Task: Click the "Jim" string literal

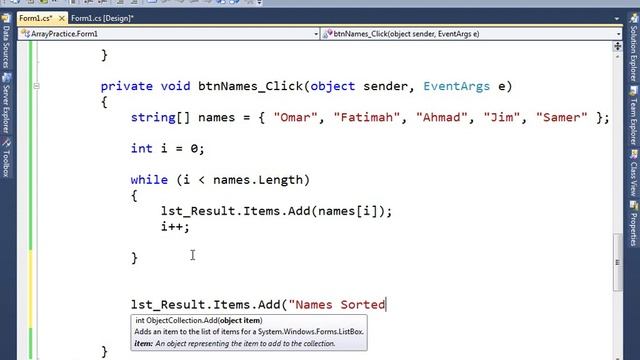Action: pos(502,118)
